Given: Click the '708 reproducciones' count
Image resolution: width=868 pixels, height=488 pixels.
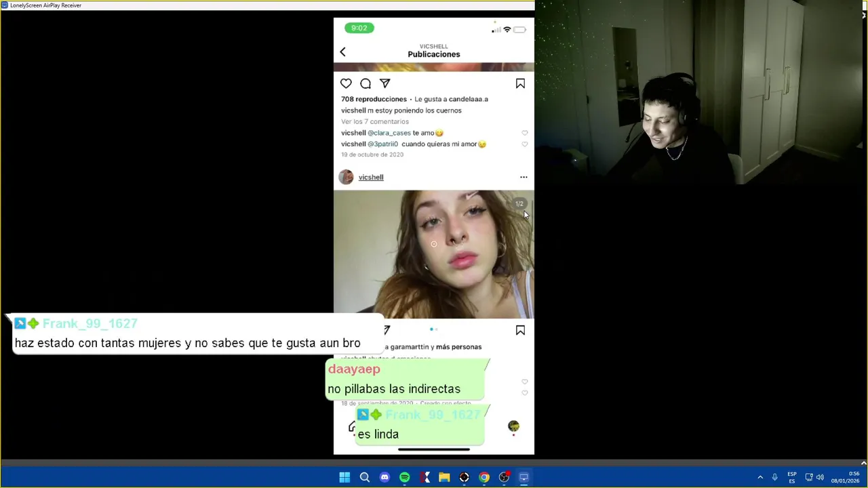Looking at the screenshot, I should [374, 99].
